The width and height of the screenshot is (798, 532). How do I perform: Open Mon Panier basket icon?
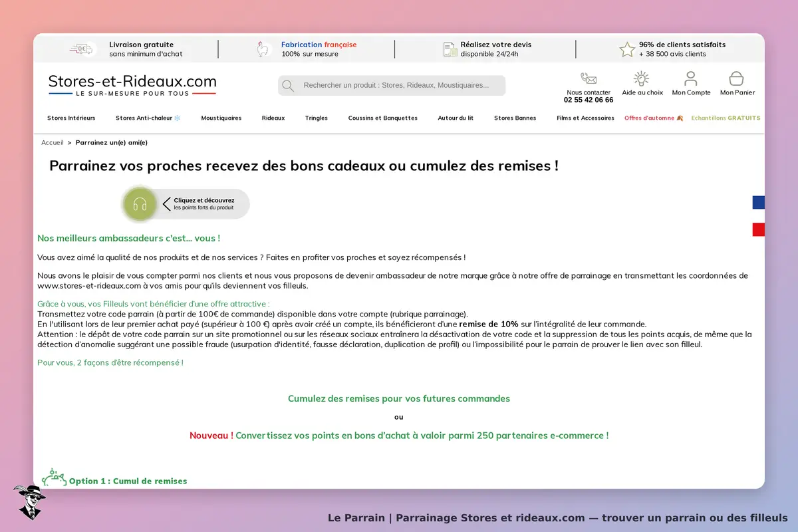(737, 78)
